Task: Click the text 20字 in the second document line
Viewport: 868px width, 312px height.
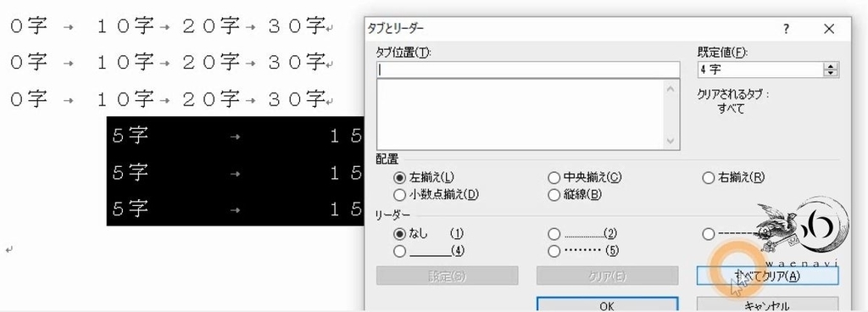Action: (x=211, y=62)
